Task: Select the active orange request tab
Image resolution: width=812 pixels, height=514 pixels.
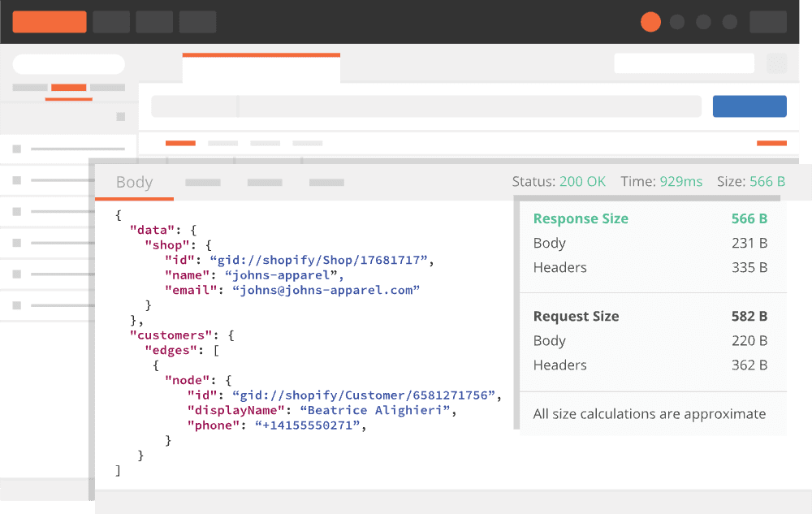Action: [261, 68]
